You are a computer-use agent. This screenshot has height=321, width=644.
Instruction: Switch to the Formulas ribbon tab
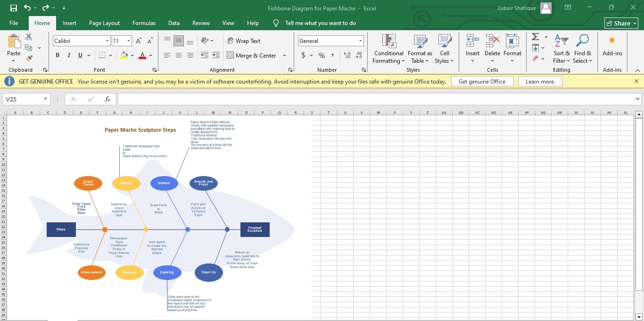pos(144,23)
